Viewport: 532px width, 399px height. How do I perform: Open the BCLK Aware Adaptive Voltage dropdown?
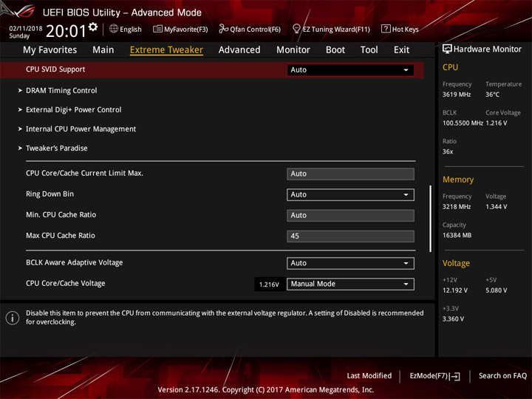click(350, 263)
